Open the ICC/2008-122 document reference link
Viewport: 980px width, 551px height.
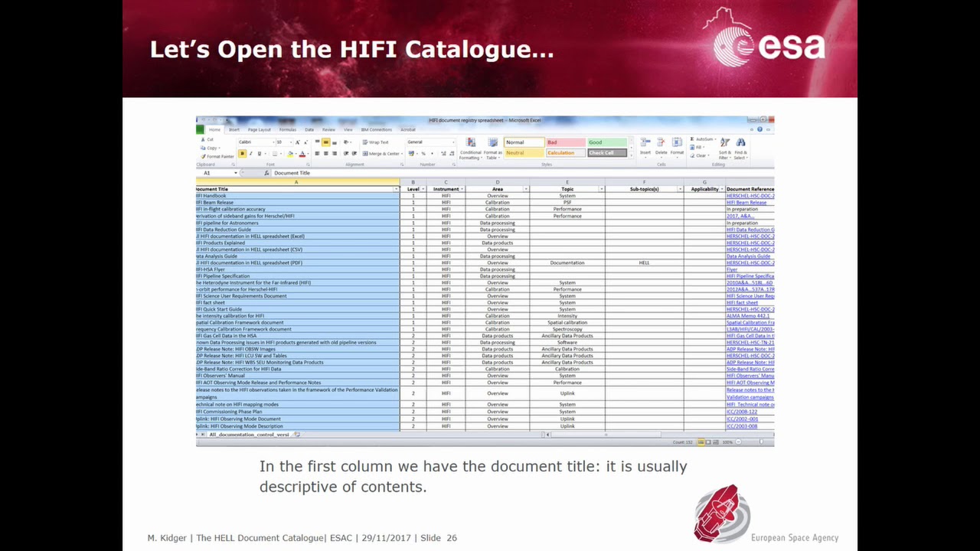tap(742, 412)
